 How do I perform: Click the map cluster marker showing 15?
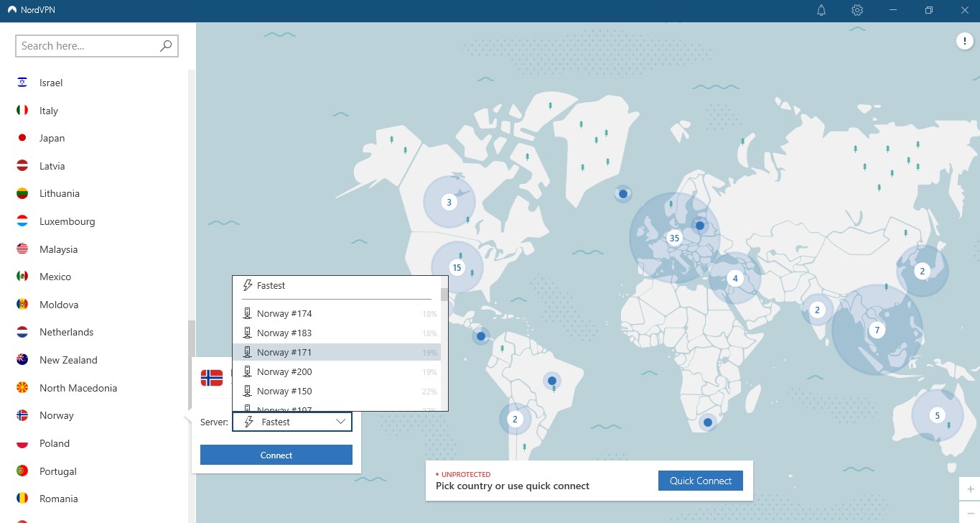point(457,268)
